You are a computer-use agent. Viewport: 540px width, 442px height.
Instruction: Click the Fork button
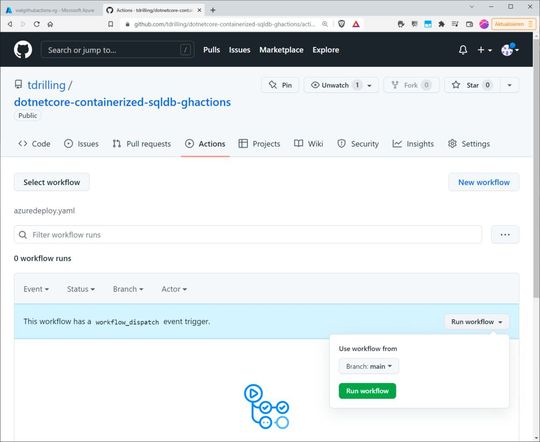(411, 85)
